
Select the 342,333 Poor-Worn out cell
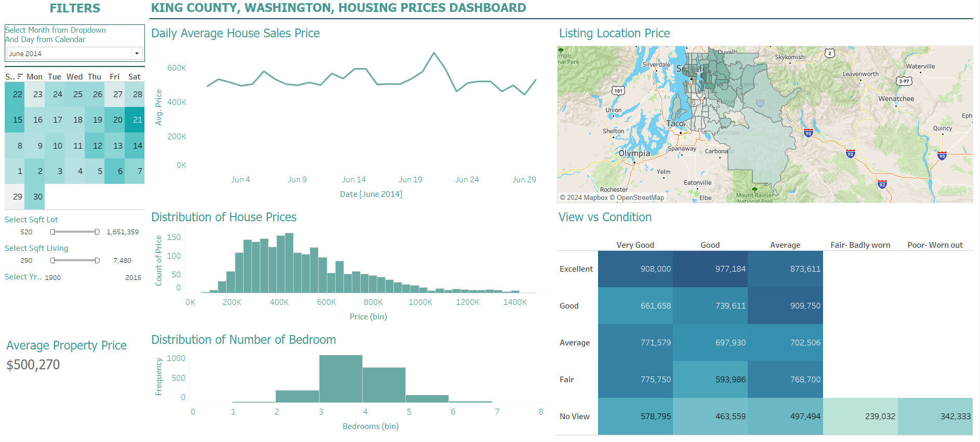point(935,417)
